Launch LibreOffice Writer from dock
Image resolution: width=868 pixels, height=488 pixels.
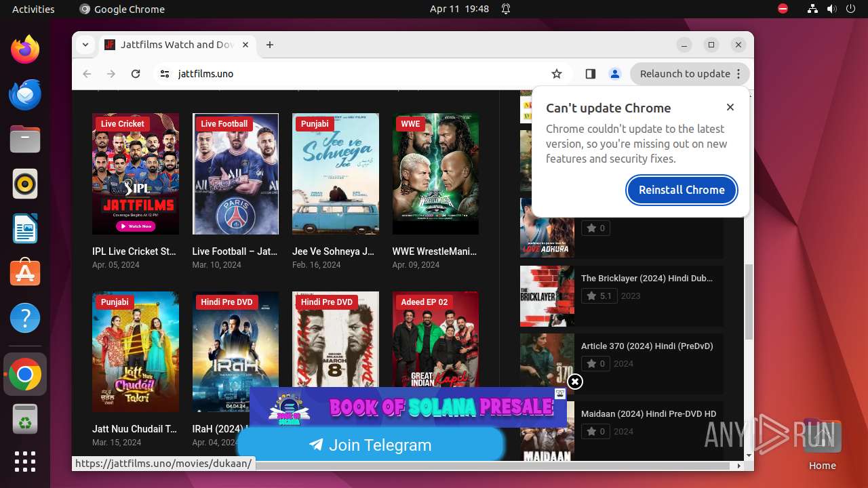(x=25, y=228)
